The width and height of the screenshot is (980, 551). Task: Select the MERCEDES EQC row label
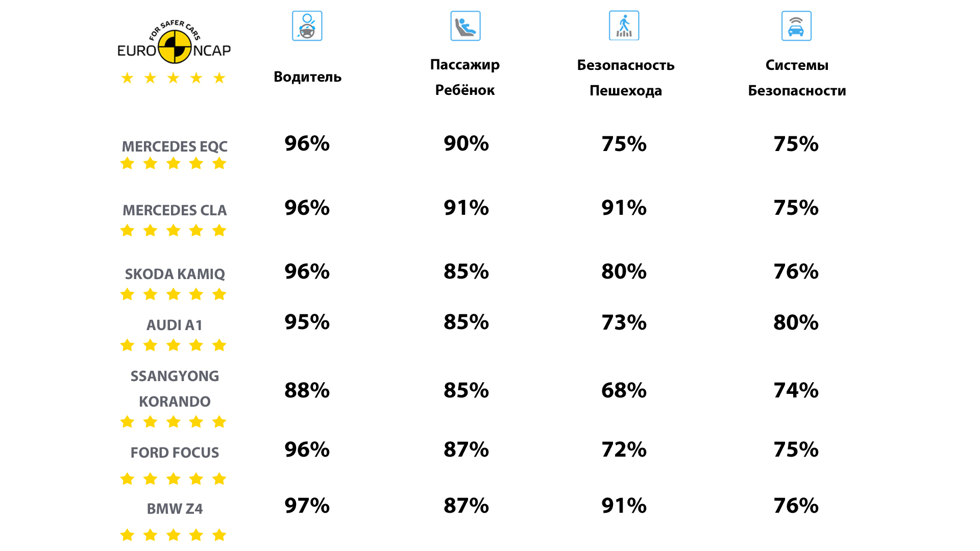coord(175,146)
